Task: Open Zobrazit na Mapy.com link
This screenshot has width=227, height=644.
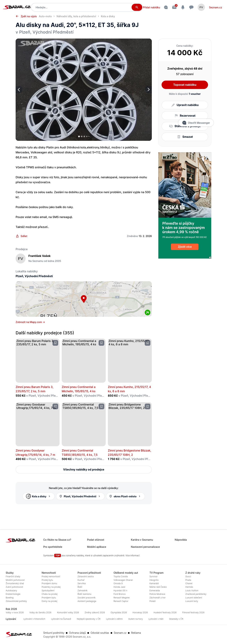Action: point(30,322)
